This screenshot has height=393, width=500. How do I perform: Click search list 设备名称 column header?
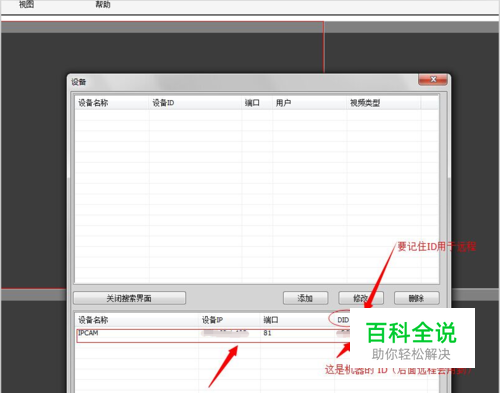pyautogui.click(x=137, y=320)
